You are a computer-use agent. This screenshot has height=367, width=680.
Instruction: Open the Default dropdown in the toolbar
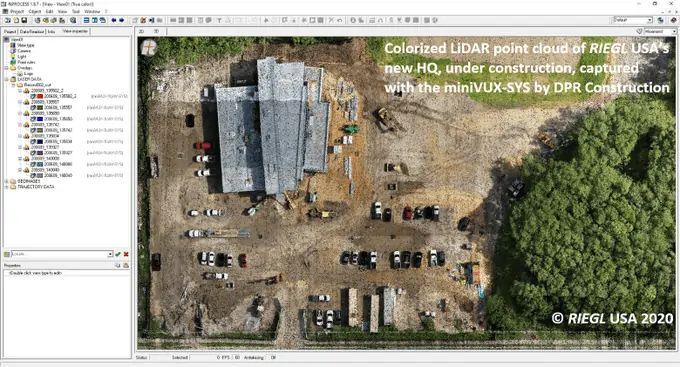(x=633, y=20)
